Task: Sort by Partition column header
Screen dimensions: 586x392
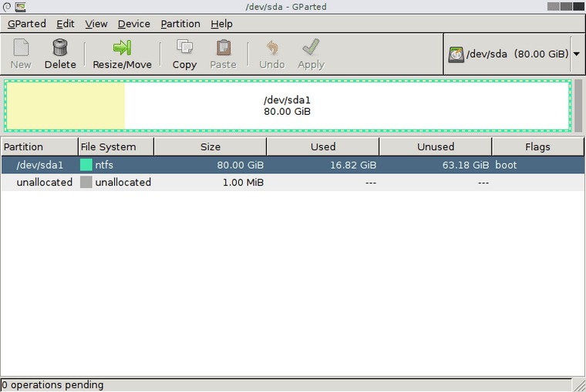Action: coord(39,147)
